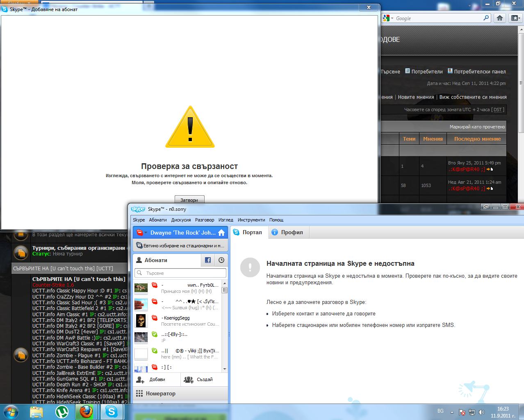The width and height of the screenshot is (524, 420).
Task: Open Firefox home page button
Action: click(x=499, y=18)
